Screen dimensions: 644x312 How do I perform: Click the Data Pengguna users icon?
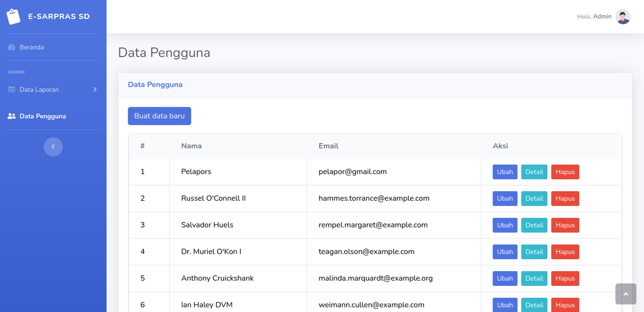pyautogui.click(x=12, y=116)
